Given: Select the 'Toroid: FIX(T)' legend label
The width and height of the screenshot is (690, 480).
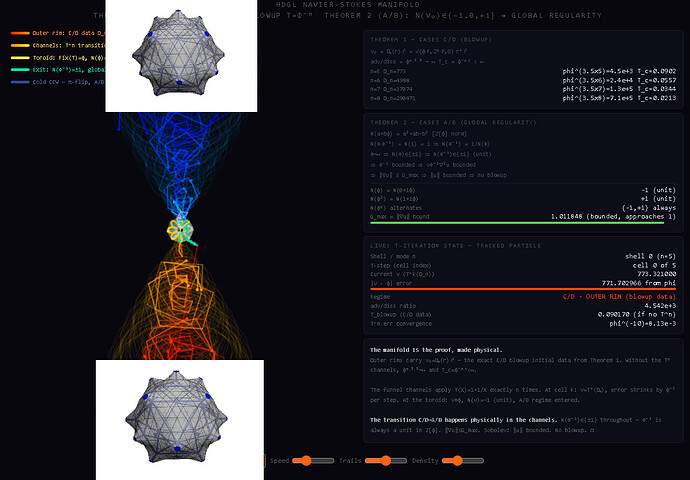Looking at the screenshot, I should (69, 58).
